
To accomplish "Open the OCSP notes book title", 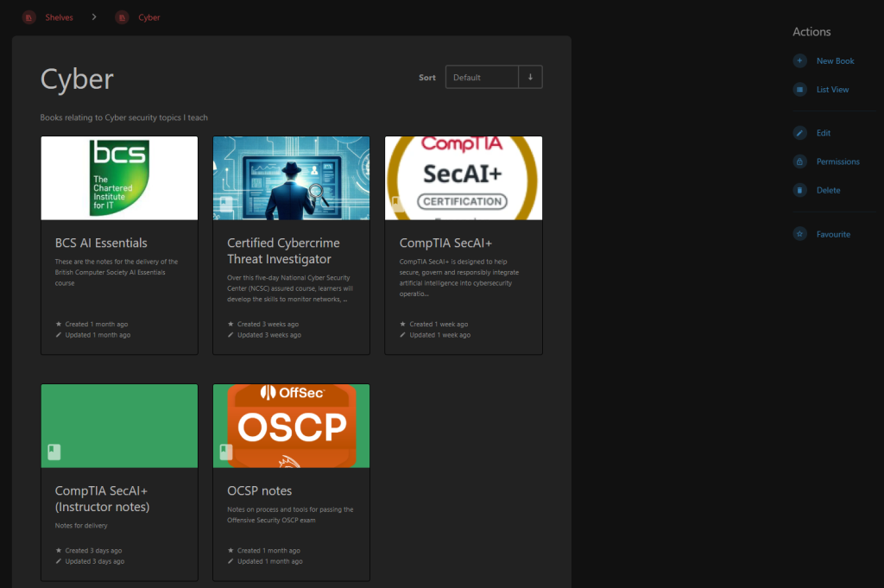I will click(x=259, y=491).
